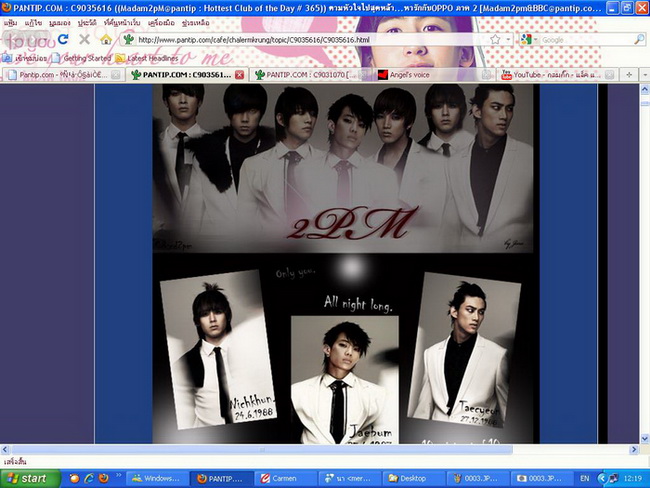This screenshot has height=488, width=650.
Task: Open the fourth Thai History menu
Action: [87, 23]
